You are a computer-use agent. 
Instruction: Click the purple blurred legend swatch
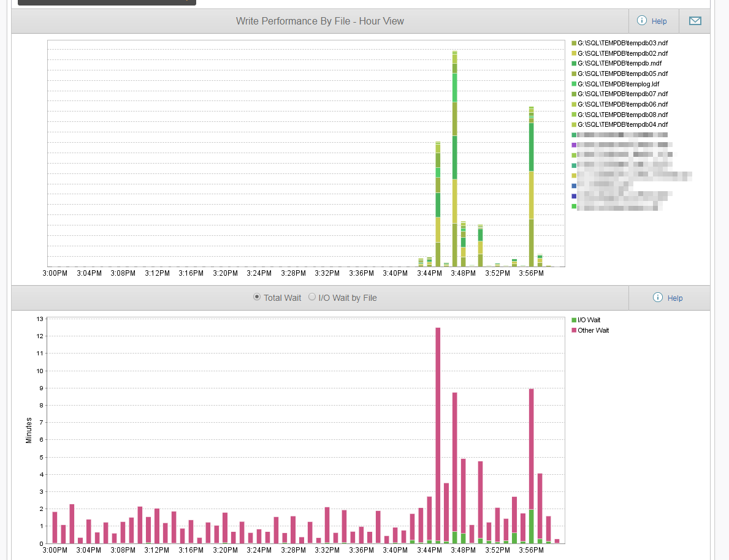pos(574,145)
